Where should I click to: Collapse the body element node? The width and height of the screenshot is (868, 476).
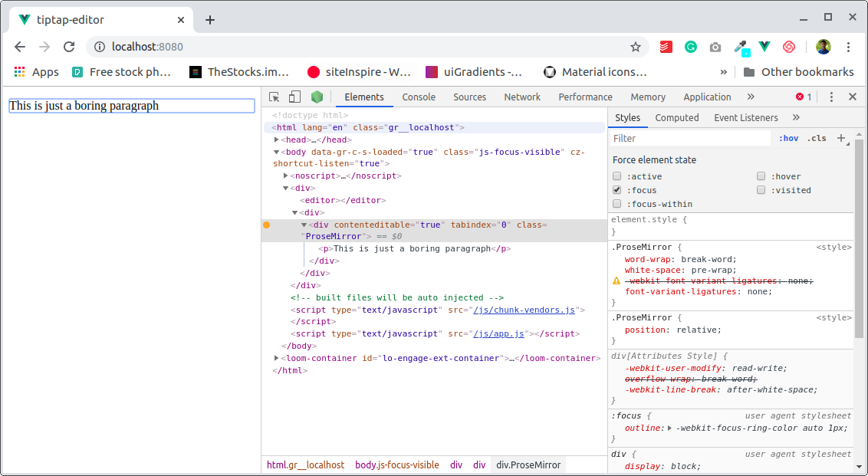tap(276, 153)
